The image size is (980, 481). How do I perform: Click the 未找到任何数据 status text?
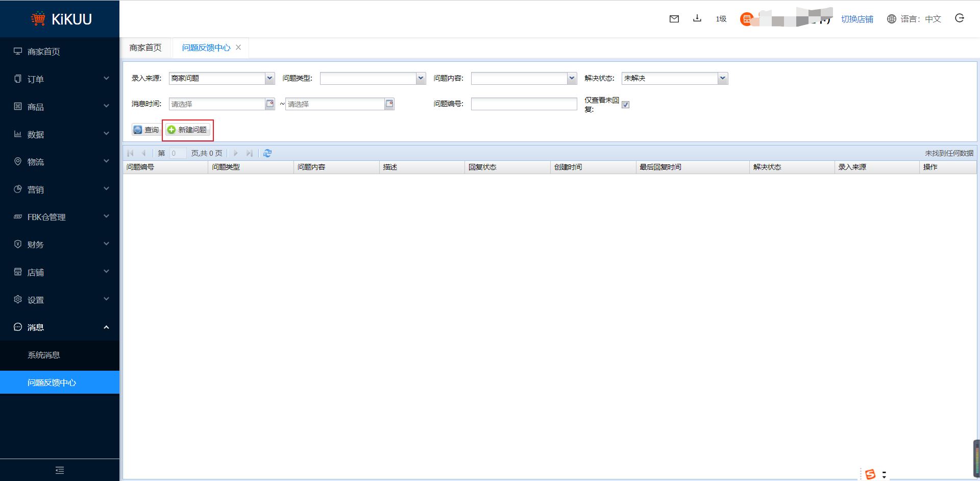(949, 153)
